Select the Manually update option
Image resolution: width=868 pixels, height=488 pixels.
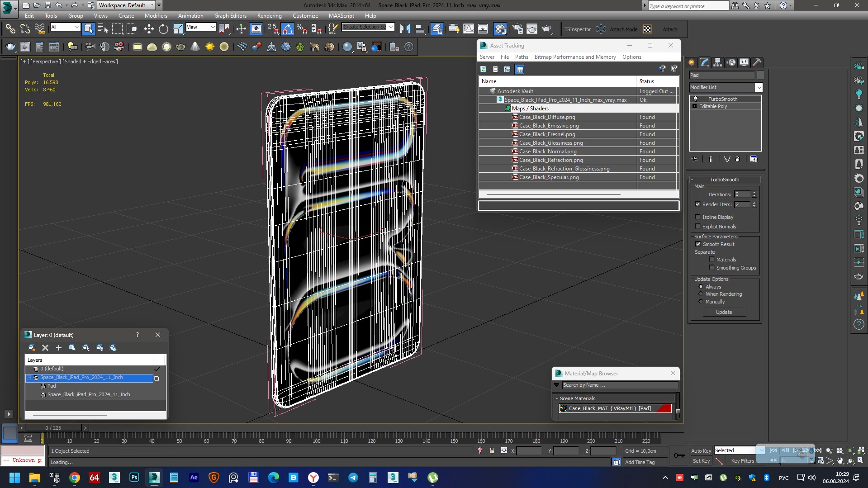coord(701,302)
